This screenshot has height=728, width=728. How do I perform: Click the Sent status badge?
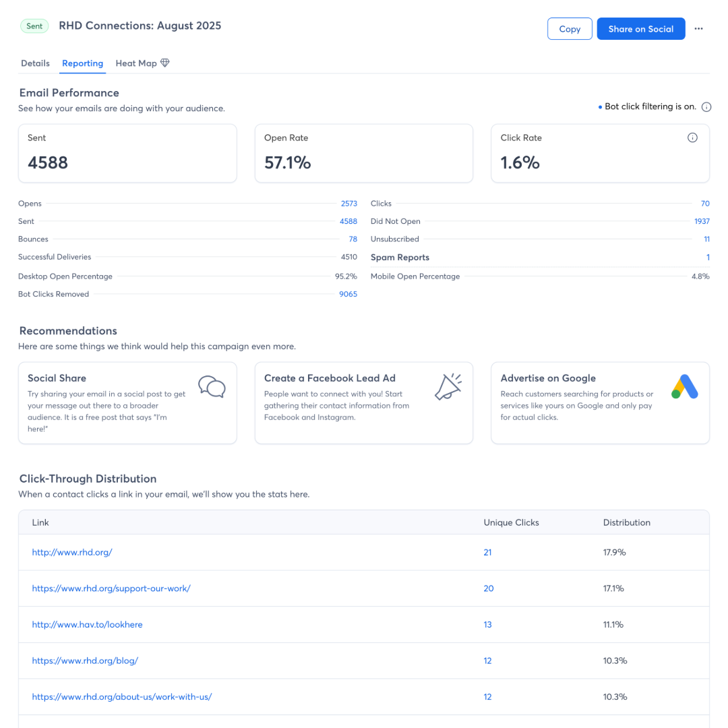(x=34, y=26)
